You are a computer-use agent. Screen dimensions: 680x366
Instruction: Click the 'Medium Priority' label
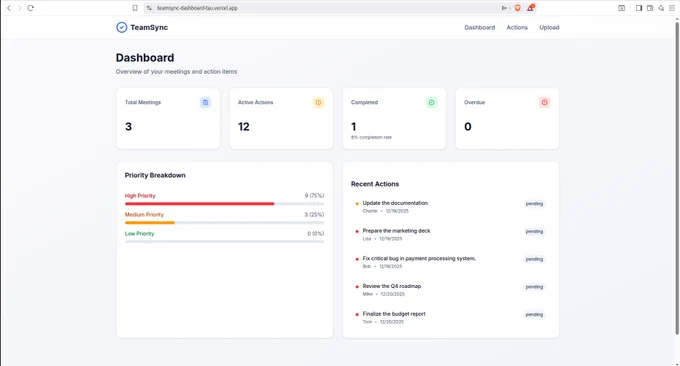click(x=144, y=215)
